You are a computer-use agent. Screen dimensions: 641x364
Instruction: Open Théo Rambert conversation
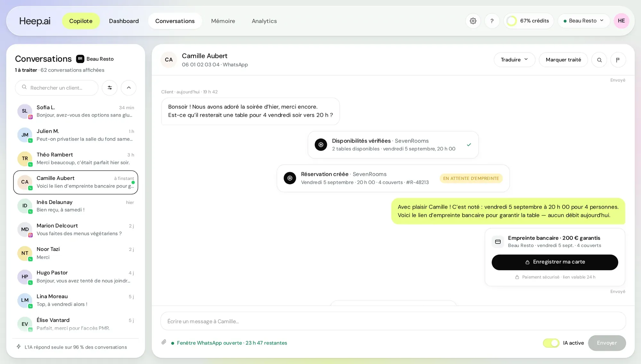point(76,158)
